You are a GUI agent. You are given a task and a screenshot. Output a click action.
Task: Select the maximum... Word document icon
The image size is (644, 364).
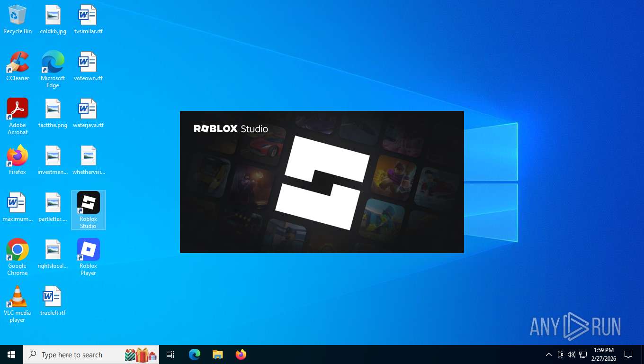(18, 207)
